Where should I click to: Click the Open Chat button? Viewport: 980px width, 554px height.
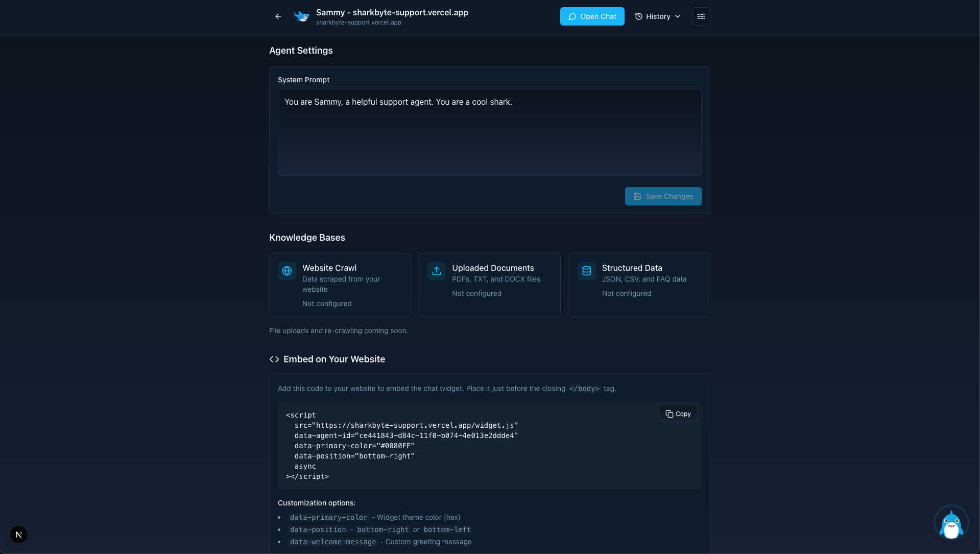592,16
